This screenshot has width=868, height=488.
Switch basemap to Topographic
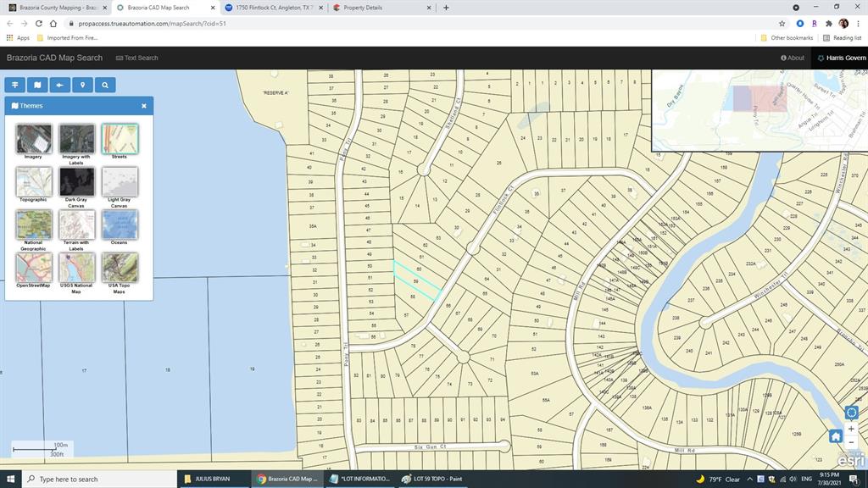tap(33, 181)
